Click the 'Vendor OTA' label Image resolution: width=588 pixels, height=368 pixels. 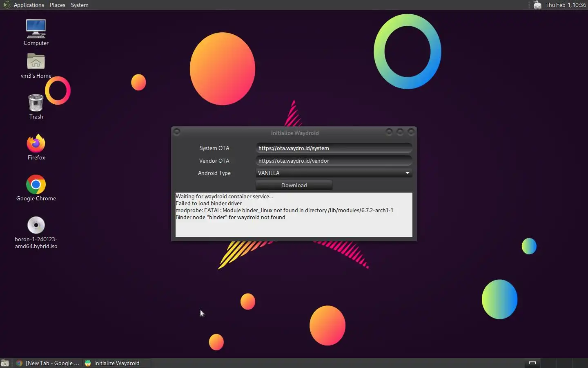pos(214,161)
